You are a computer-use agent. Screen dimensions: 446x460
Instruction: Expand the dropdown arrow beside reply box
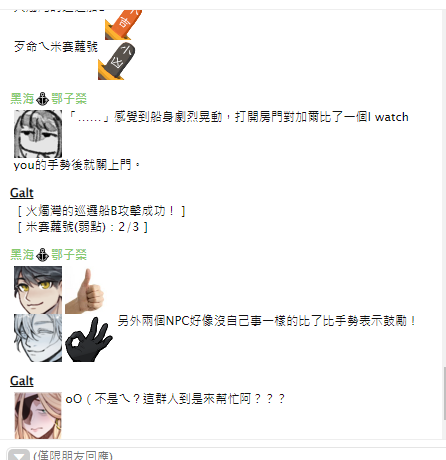pos(19,455)
